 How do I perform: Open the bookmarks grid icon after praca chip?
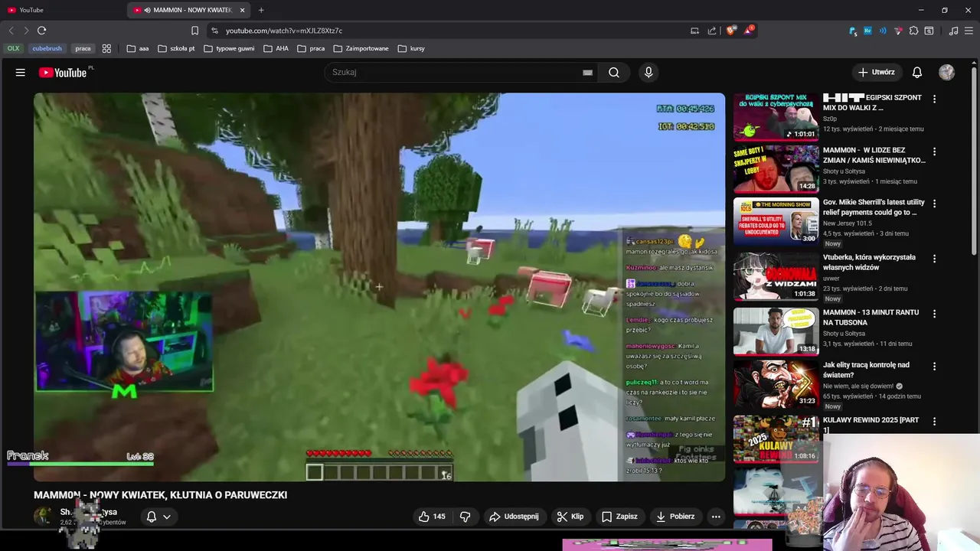click(106, 48)
